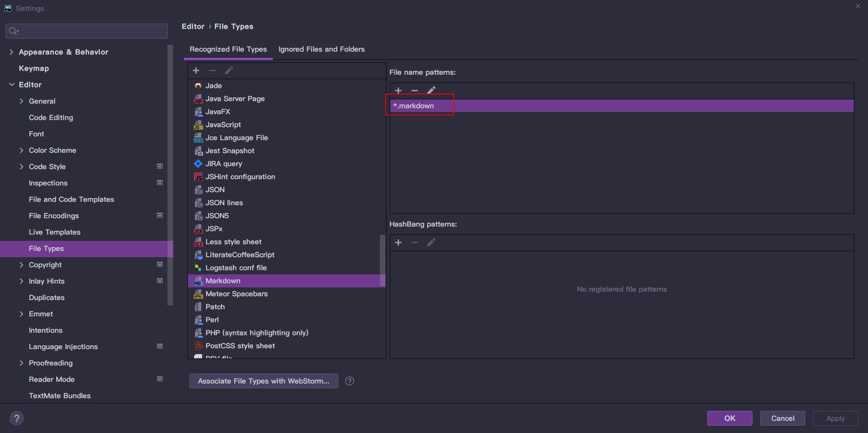
Task: Click the JIRA query diamond icon
Action: click(x=198, y=164)
